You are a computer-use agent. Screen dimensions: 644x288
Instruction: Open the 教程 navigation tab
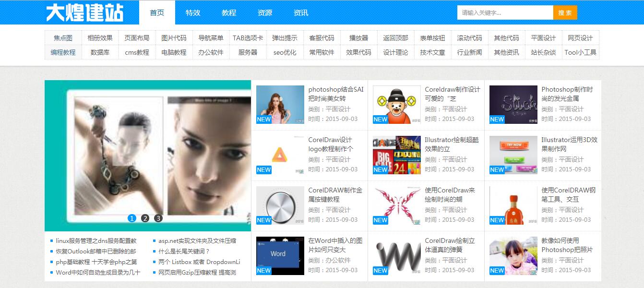(229, 12)
